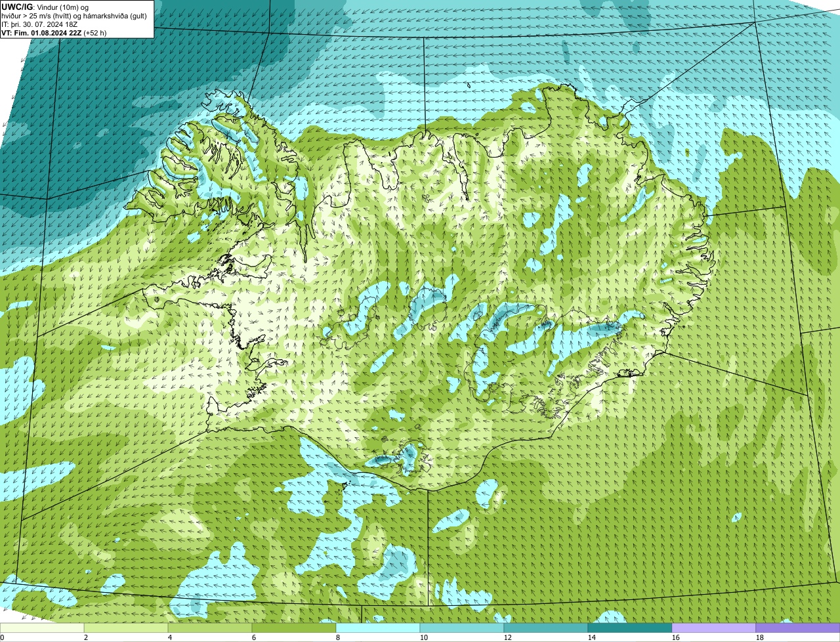Click the "IT: þri. 30. 07. 2024 18Z" line
This screenshot has width=840, height=642.
pos(39,24)
